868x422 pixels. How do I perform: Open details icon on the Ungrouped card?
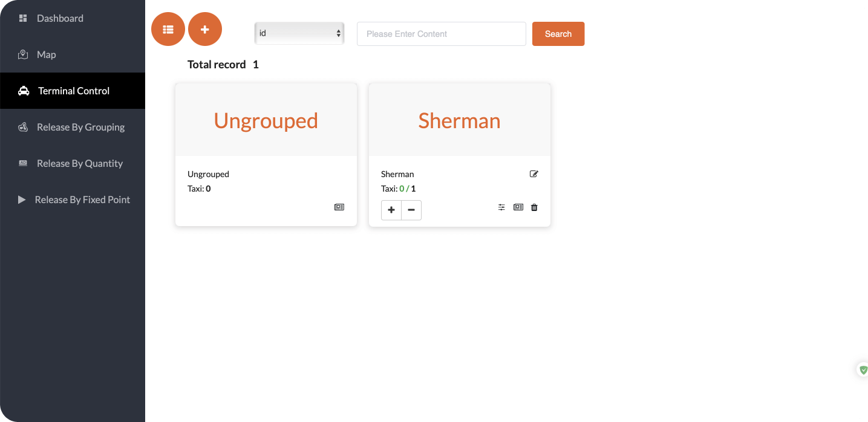339,207
